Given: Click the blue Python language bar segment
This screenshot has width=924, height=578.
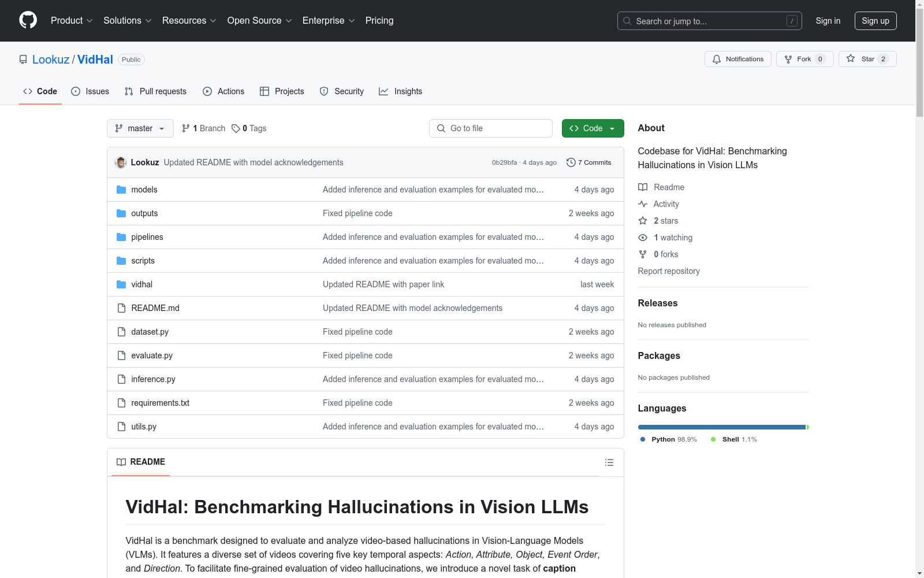Looking at the screenshot, I should 722,427.
